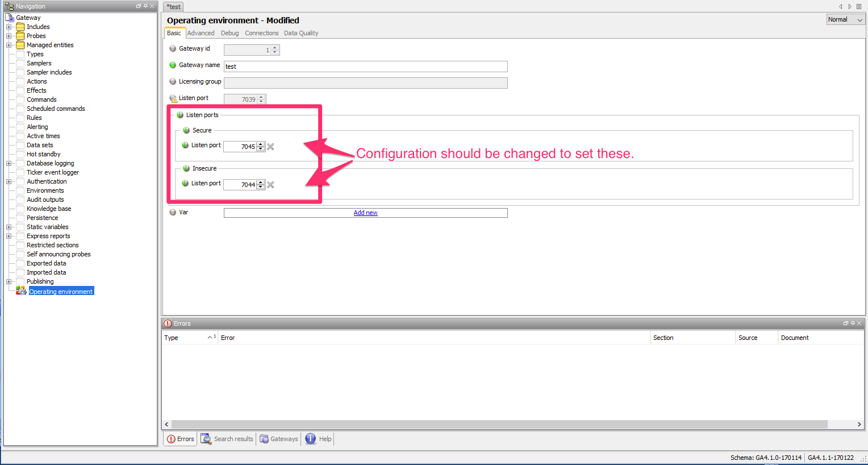
Task: Open the Gateways panel icon
Action: [264, 439]
